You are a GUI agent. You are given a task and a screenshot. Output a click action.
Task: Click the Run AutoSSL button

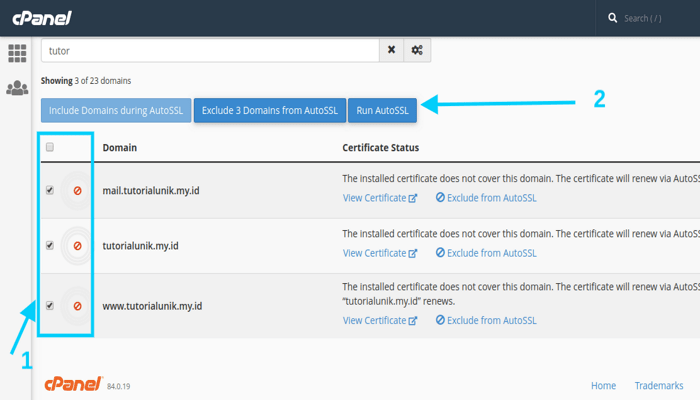pos(382,110)
